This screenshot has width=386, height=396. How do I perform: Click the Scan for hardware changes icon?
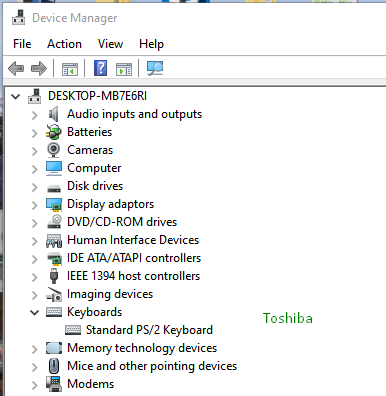point(155,68)
